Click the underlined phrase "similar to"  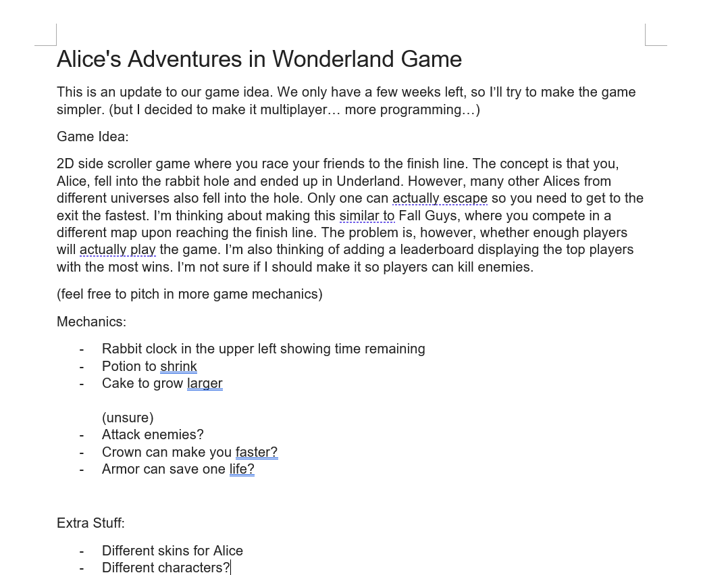(x=367, y=216)
